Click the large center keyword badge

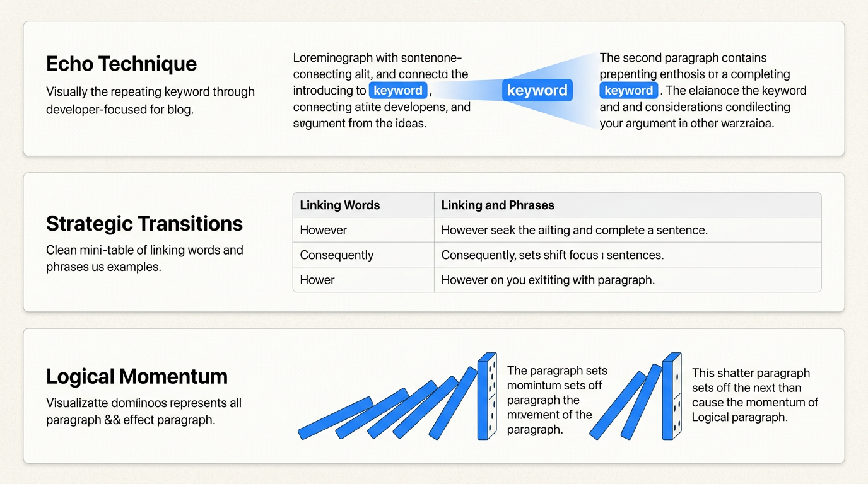click(x=537, y=90)
